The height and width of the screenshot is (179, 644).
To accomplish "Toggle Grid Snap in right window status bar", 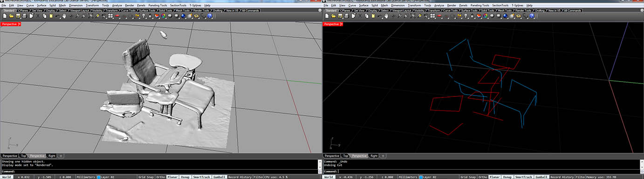I will click(x=468, y=177).
